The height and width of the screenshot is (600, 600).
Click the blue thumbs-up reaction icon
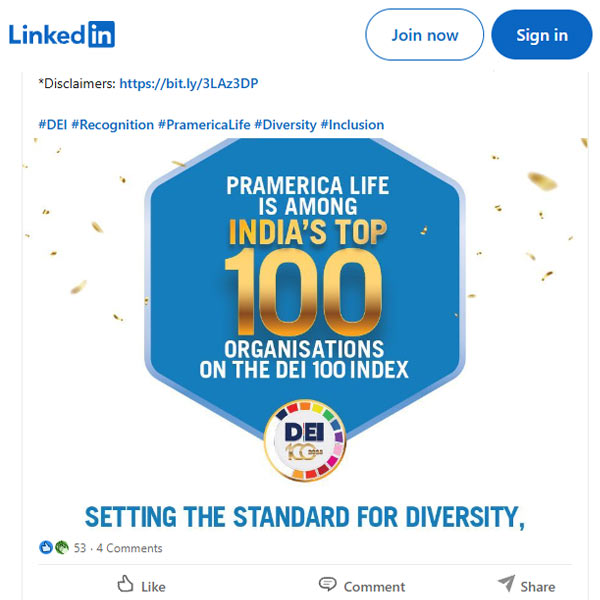coord(45,548)
